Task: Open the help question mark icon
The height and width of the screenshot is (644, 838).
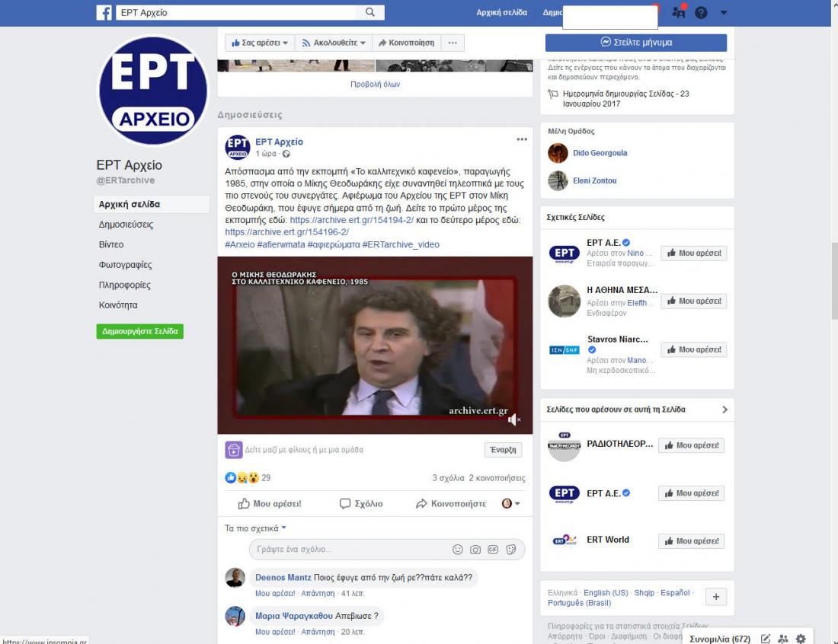Action: pos(701,13)
